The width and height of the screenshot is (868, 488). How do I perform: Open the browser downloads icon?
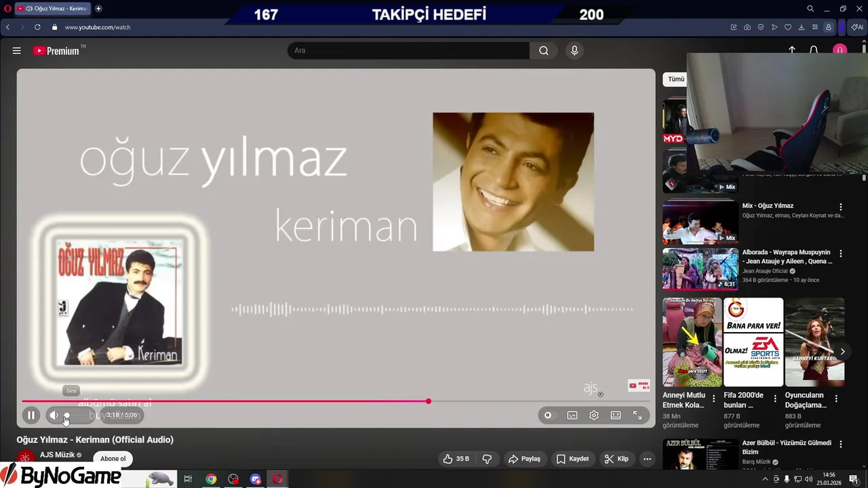802,27
